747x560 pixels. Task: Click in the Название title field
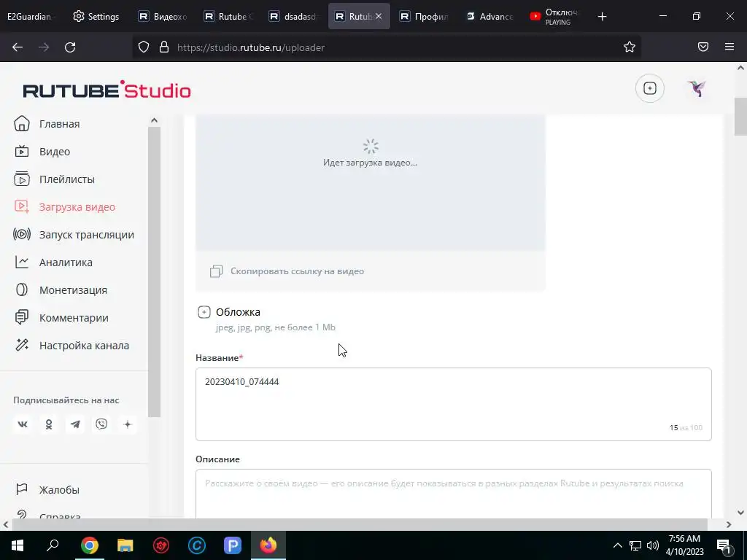454,404
